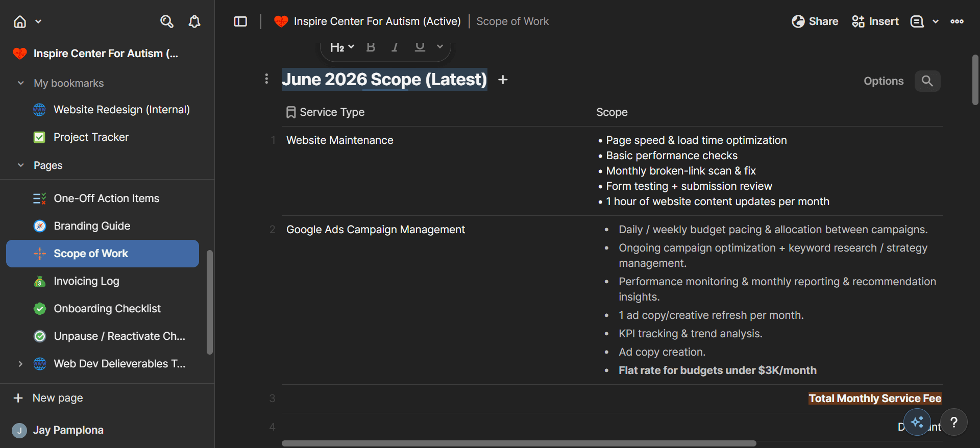
Task: Add a view with the plus icon
Action: point(503,80)
